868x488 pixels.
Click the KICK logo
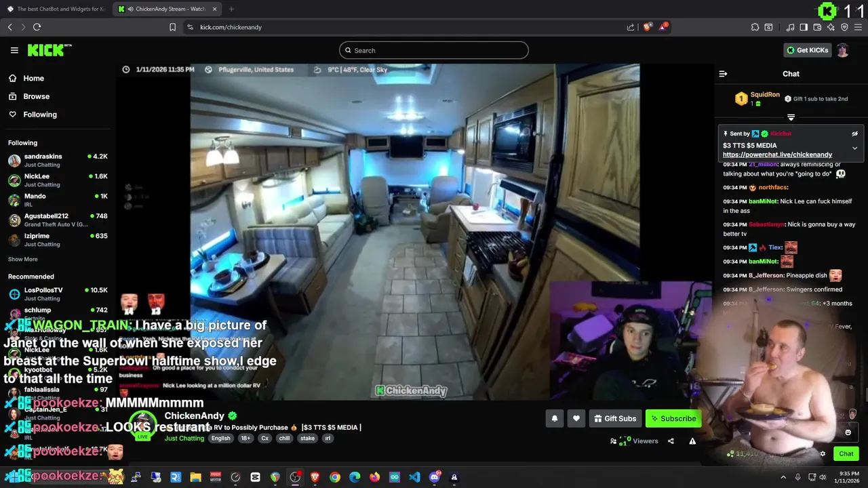pyautogui.click(x=49, y=50)
